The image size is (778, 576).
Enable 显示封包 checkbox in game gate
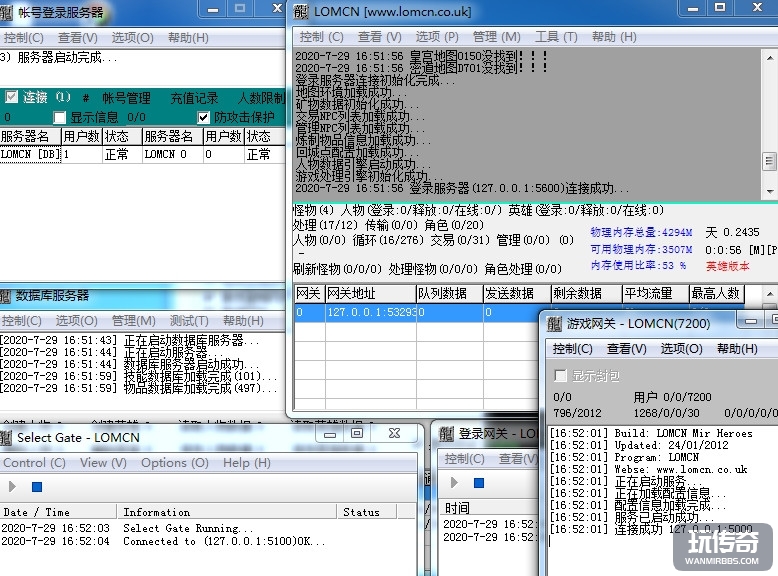click(x=560, y=376)
